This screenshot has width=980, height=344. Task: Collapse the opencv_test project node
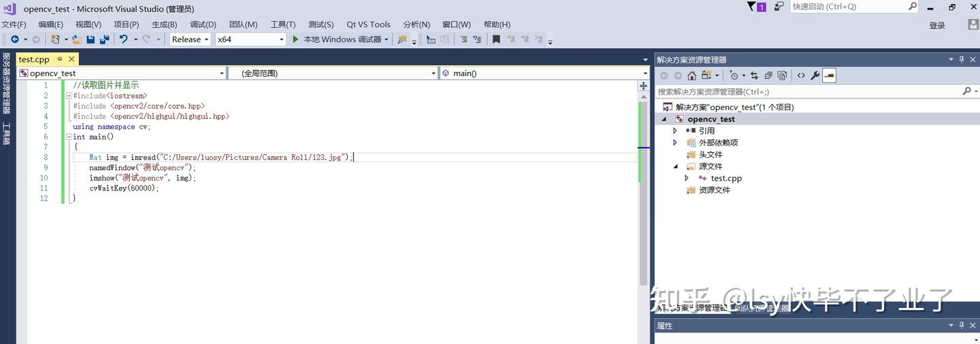pos(664,119)
